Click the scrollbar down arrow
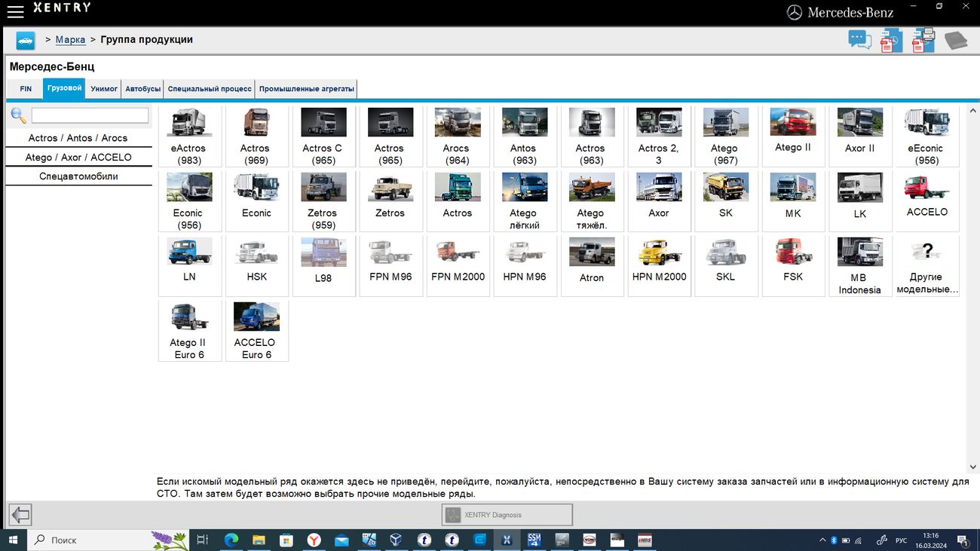Image resolution: width=980 pixels, height=551 pixels. coord(972,467)
